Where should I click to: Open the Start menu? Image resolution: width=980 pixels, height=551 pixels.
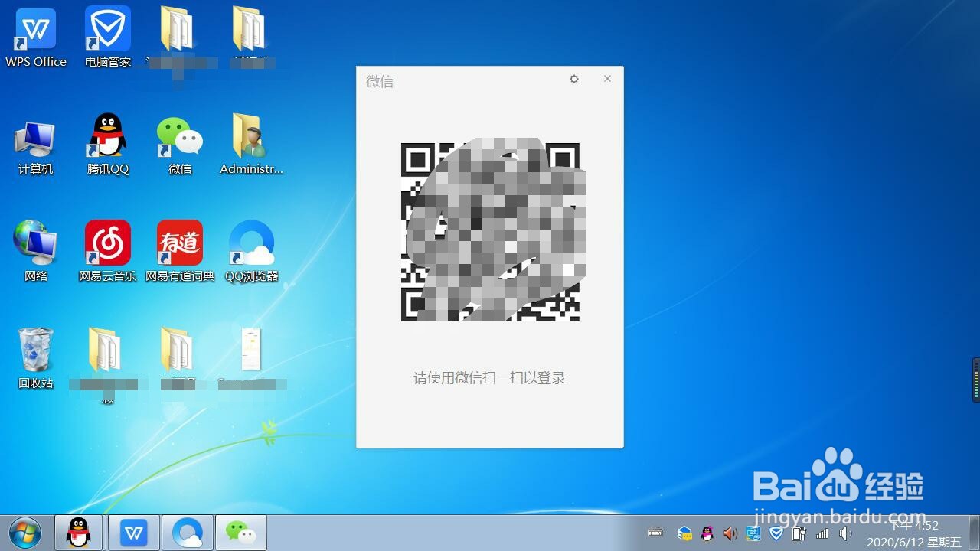coord(25,533)
